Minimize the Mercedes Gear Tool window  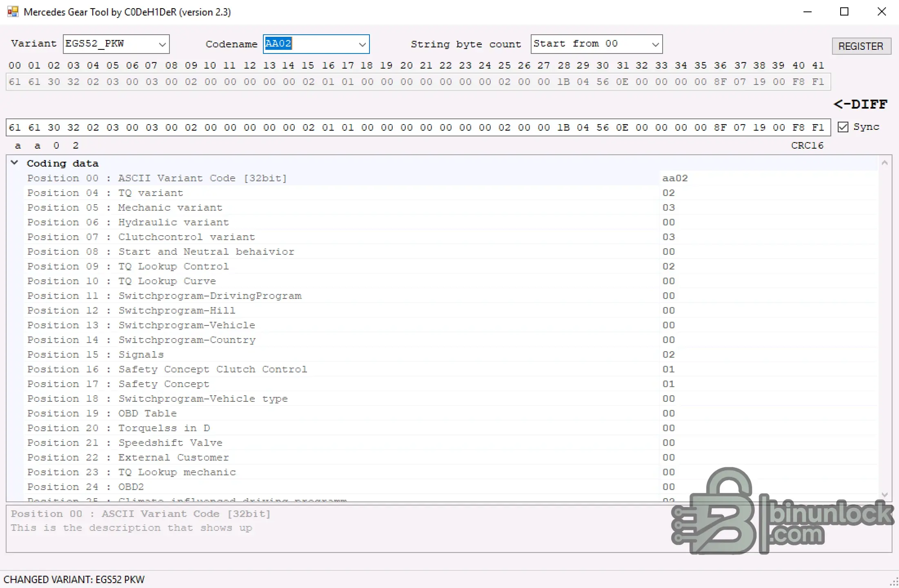click(x=807, y=12)
